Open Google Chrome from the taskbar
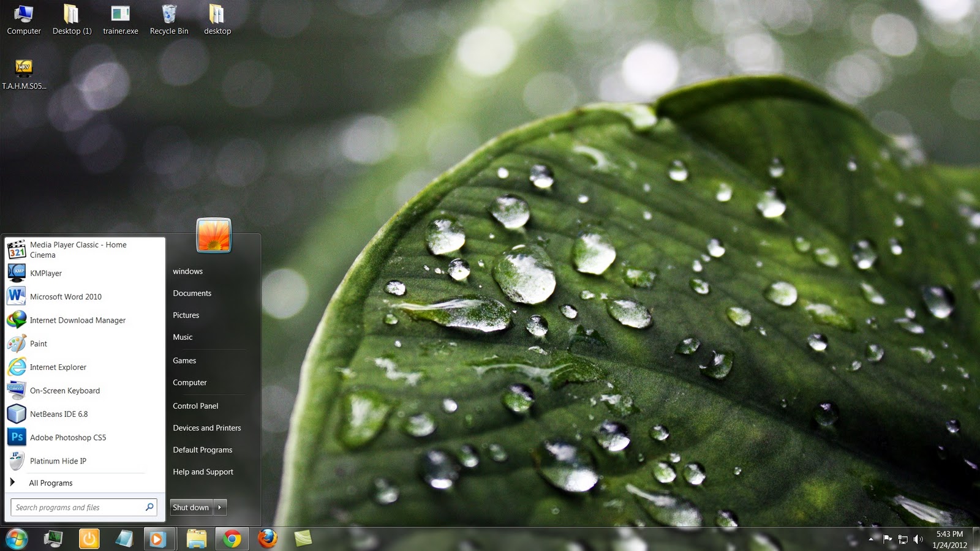The width and height of the screenshot is (980, 551). [232, 539]
